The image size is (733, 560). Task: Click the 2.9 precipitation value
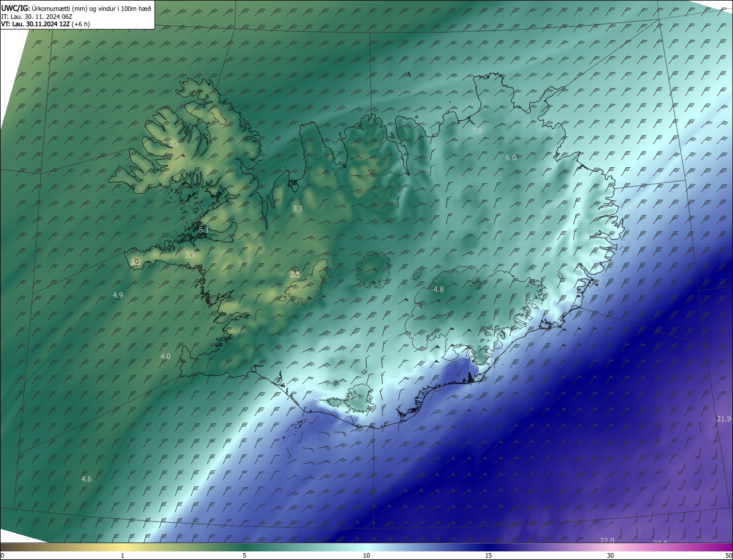coord(295,275)
